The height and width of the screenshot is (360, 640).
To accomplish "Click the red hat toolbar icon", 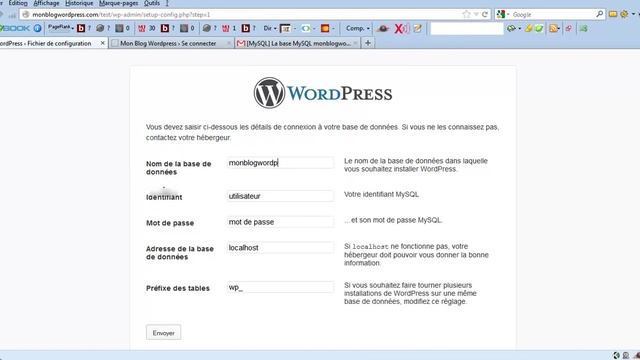I will pyautogui.click(x=383, y=28).
